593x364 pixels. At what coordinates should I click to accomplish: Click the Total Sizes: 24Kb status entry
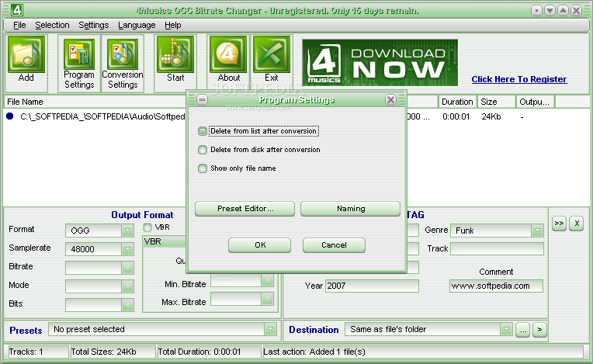[113, 352]
